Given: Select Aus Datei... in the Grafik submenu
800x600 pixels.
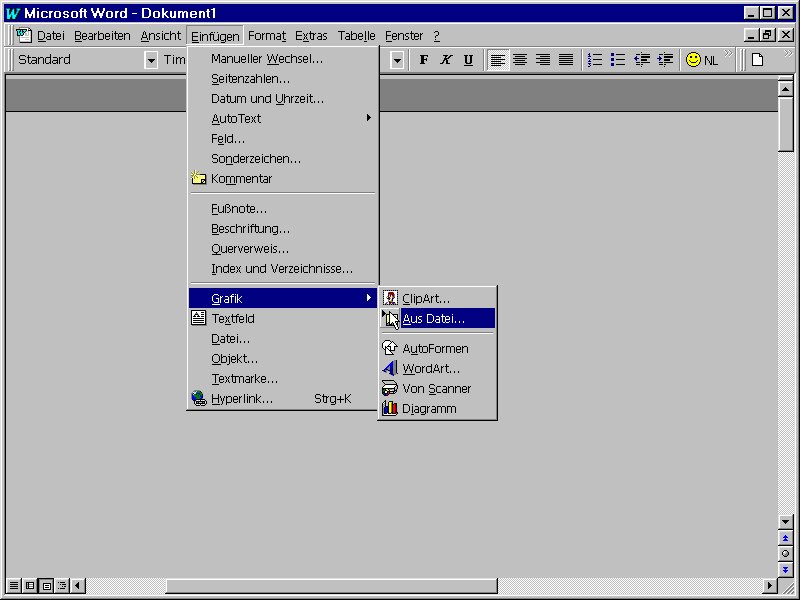Looking at the screenshot, I should [x=434, y=318].
